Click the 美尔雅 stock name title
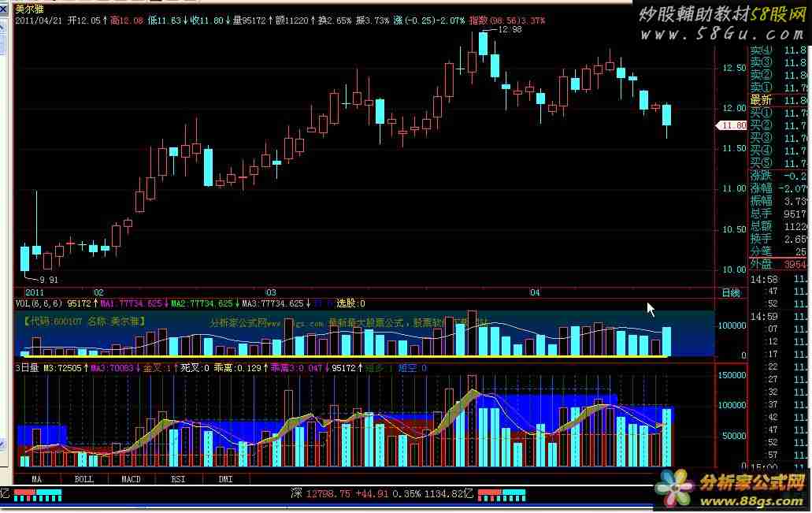This screenshot has height=513, width=812. point(29,9)
